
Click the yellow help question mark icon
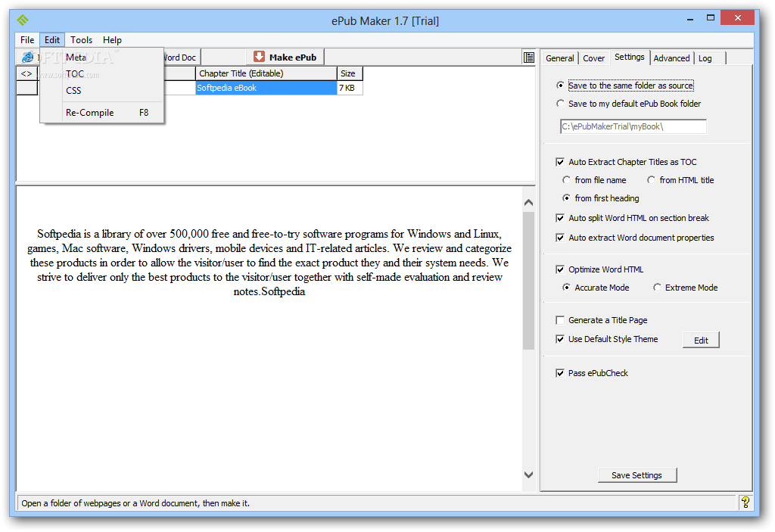(745, 502)
